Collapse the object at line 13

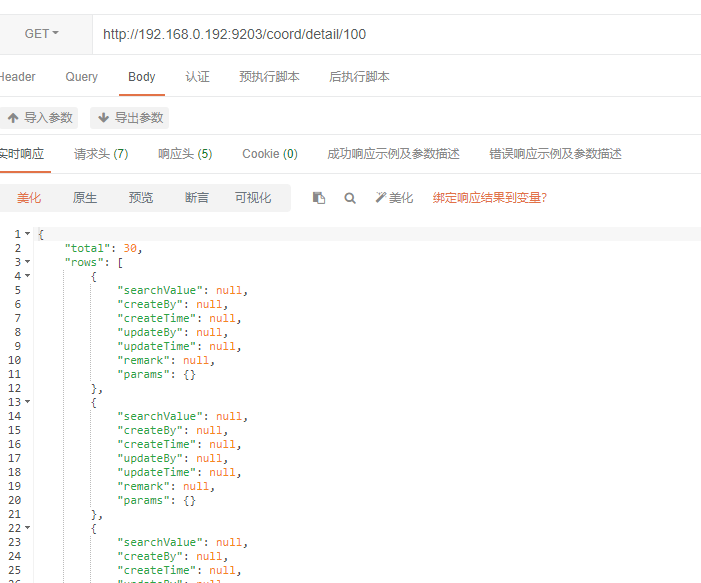click(x=28, y=402)
